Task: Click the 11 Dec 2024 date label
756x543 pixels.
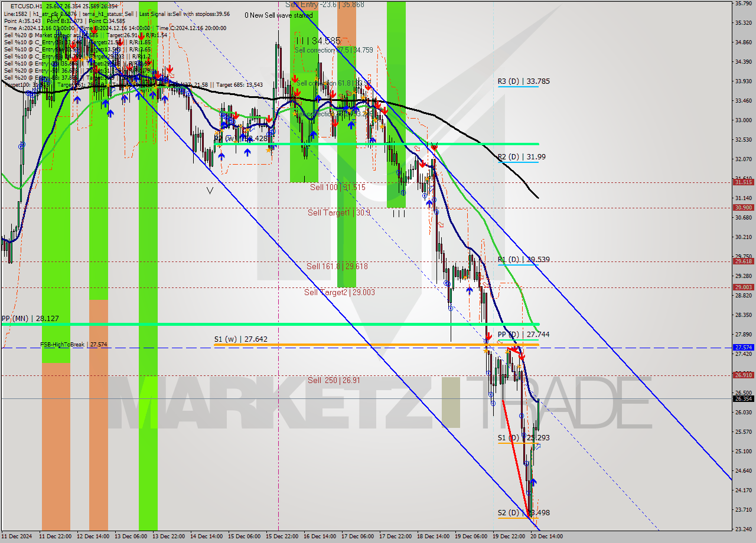Action: [16, 537]
